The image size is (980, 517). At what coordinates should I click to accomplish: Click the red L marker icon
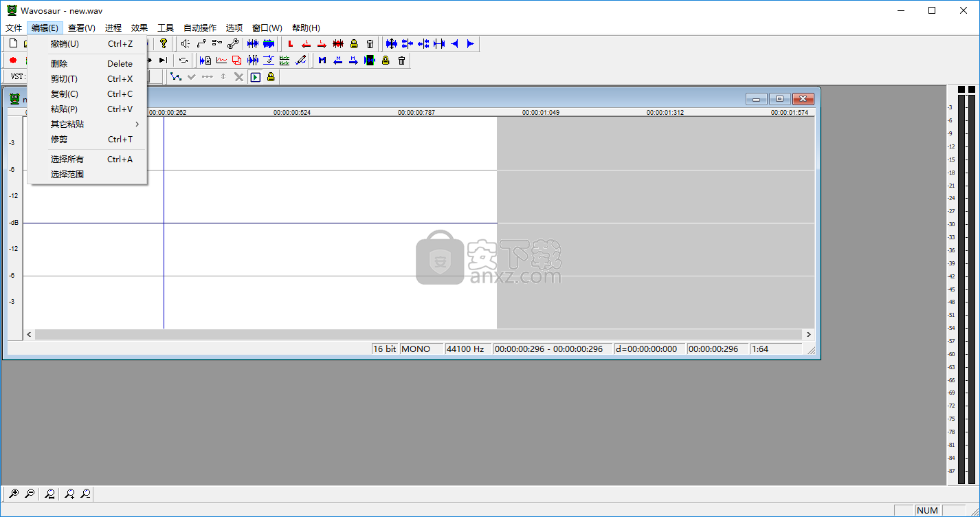290,43
